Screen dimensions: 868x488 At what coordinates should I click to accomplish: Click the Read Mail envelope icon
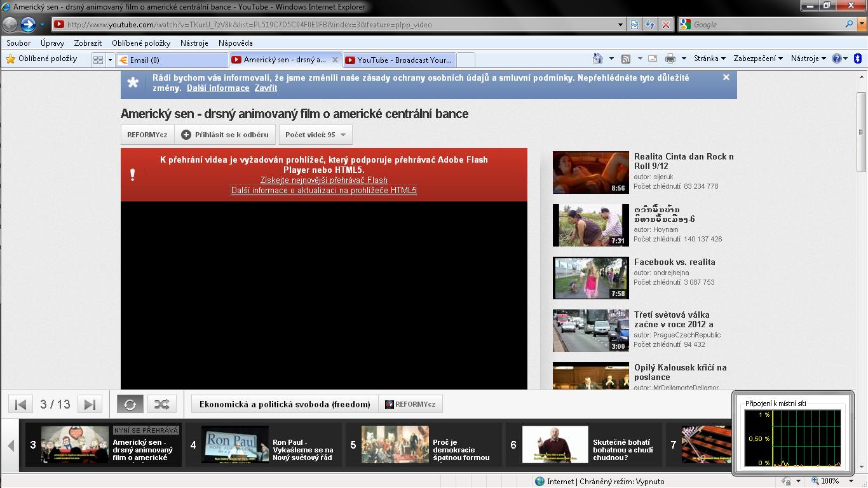click(652, 58)
